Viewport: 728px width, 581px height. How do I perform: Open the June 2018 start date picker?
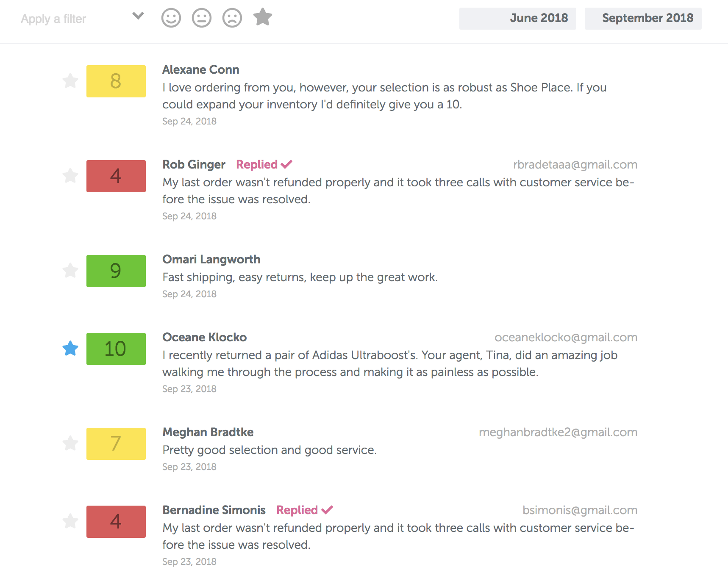click(x=517, y=18)
